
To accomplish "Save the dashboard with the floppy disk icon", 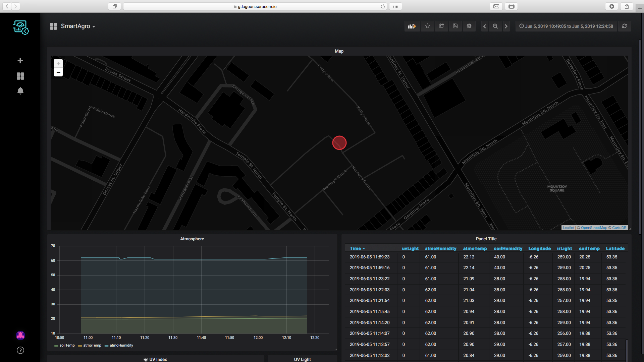I will click(455, 26).
